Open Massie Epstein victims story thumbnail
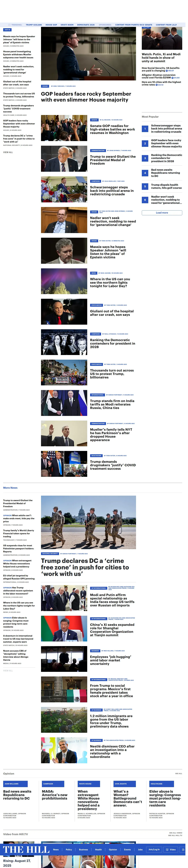The height and width of the screenshot is (868, 188). (x=64, y=251)
